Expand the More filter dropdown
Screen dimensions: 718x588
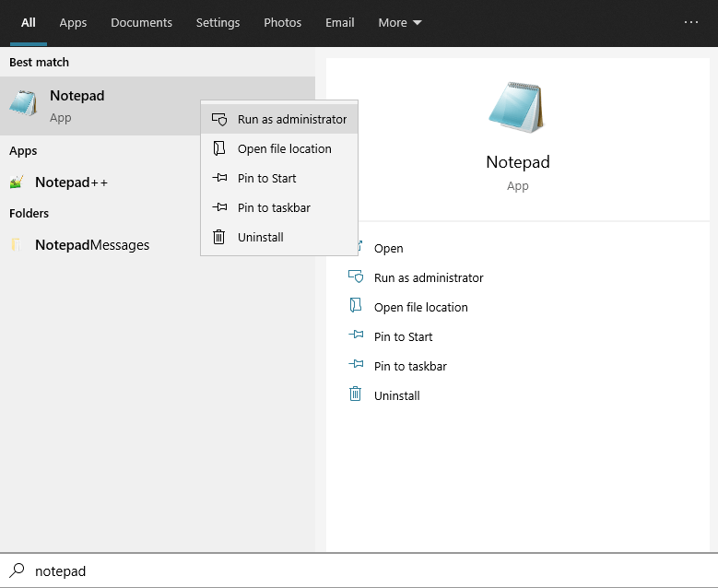(x=399, y=23)
